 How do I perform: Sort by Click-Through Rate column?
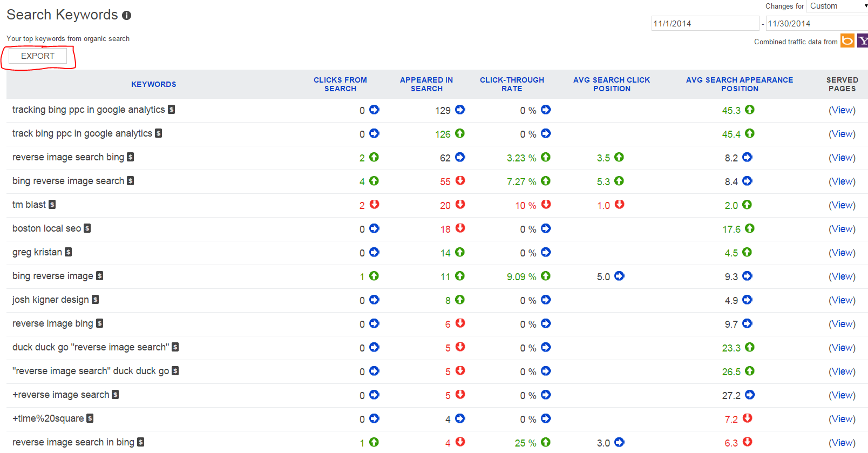click(x=512, y=84)
